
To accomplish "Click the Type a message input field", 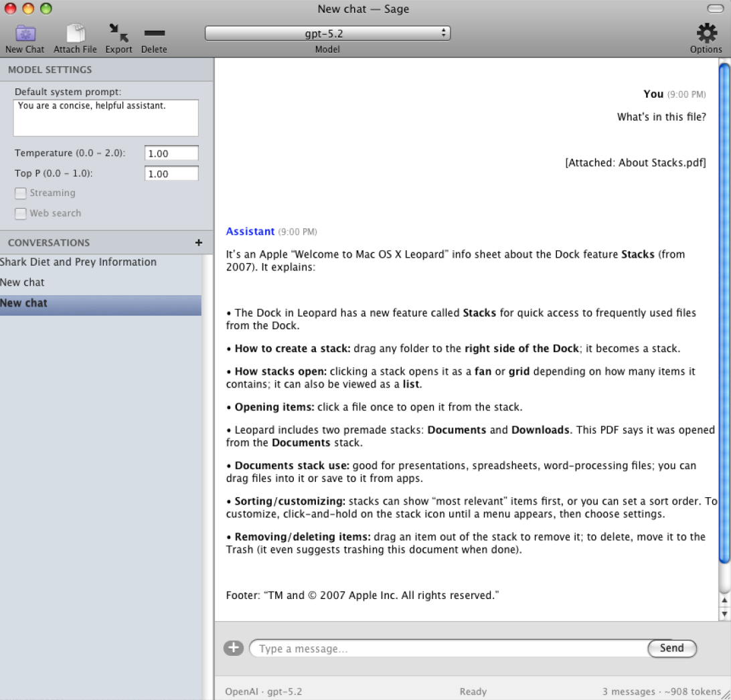I will tap(449, 648).
